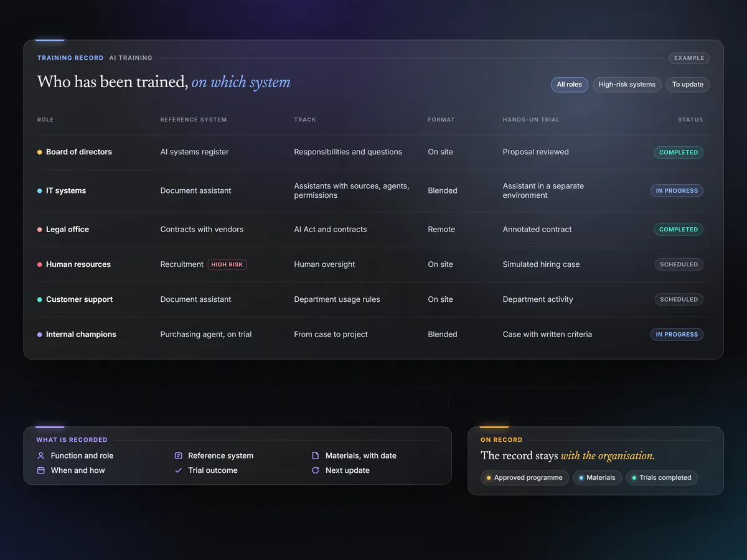Click the Remote format cell
Screen dimensions: 747x560
441,230
